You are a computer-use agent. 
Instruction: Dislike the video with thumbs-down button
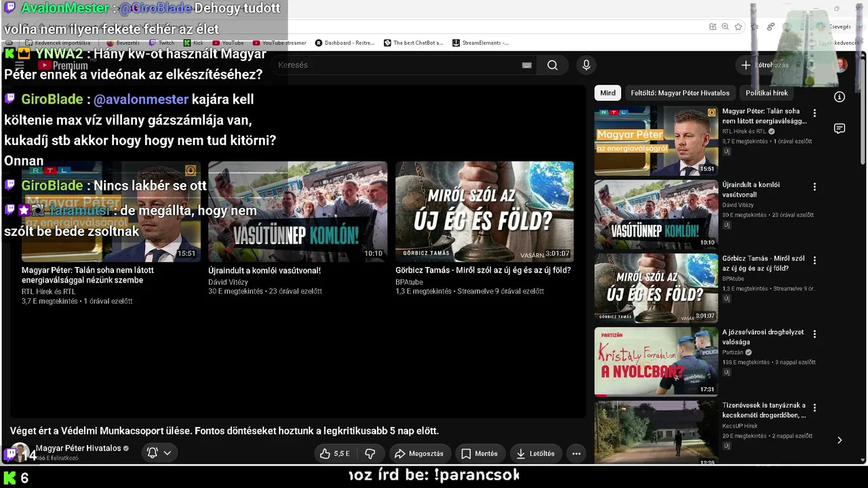370,453
